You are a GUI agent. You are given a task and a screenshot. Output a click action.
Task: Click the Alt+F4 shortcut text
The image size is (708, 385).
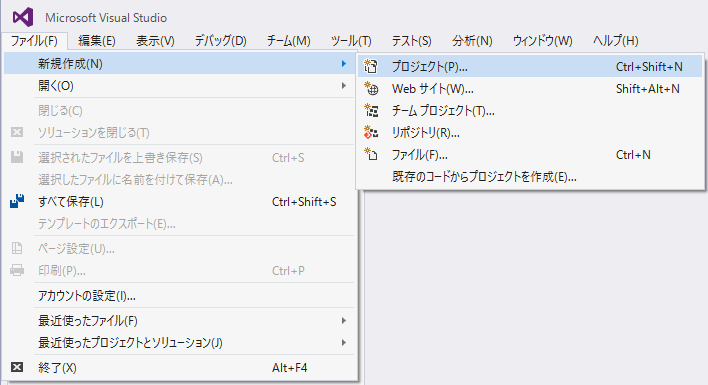289,368
